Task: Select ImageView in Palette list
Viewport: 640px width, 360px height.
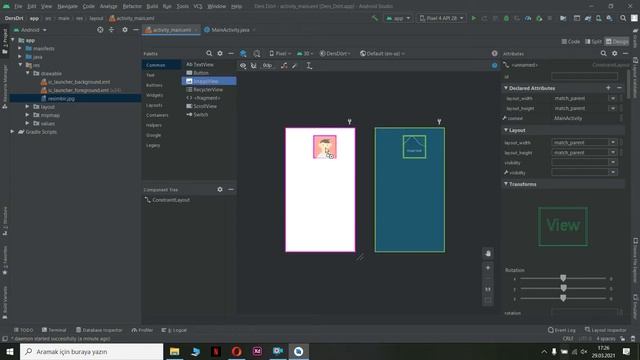Action: coord(209,81)
